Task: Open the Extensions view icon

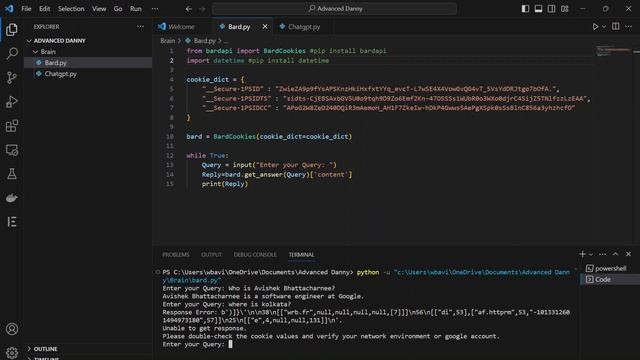Action: pyautogui.click(x=12, y=126)
